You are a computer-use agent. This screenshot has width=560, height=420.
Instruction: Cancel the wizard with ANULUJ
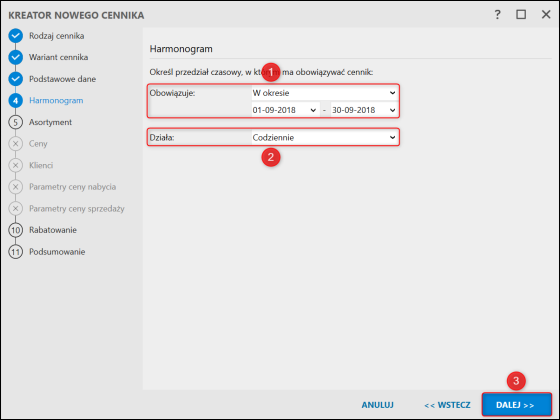coord(378,405)
